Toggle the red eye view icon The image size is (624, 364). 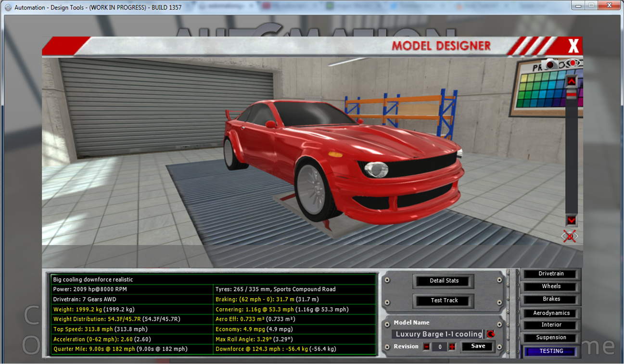coord(573,63)
